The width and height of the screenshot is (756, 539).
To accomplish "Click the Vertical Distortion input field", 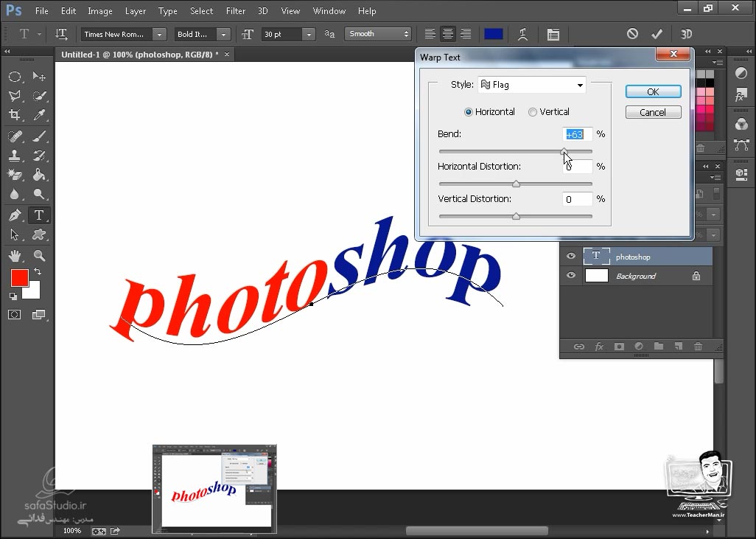I will (x=577, y=199).
